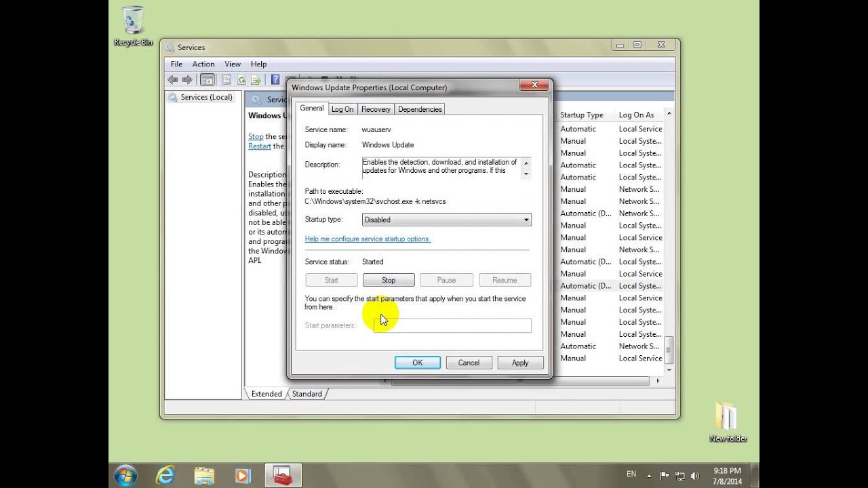
Task: Open the Windows Start orb
Action: pos(126,475)
